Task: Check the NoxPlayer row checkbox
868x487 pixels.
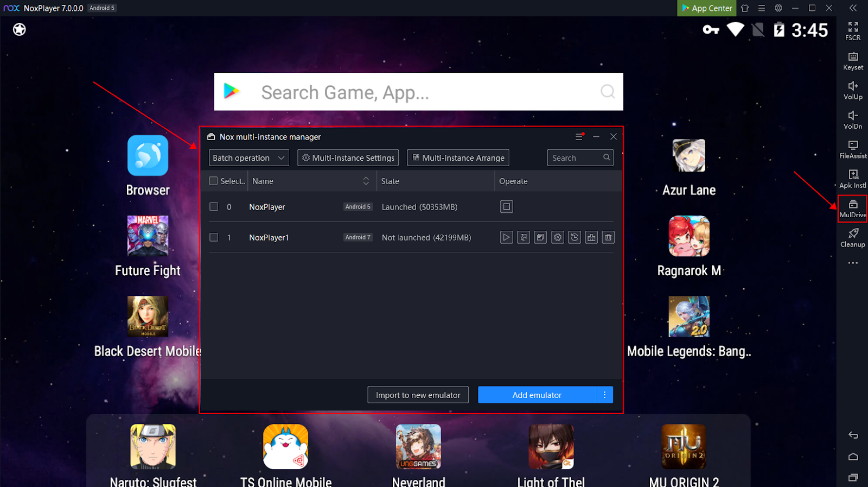Action: point(214,207)
